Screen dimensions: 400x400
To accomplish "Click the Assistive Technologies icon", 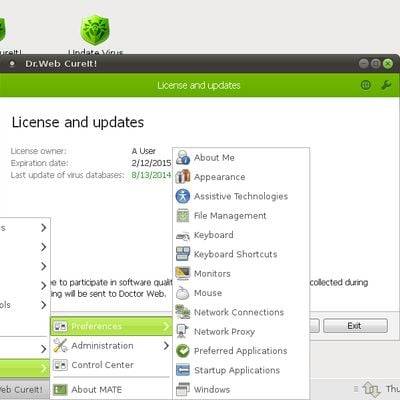I will 183,196.
